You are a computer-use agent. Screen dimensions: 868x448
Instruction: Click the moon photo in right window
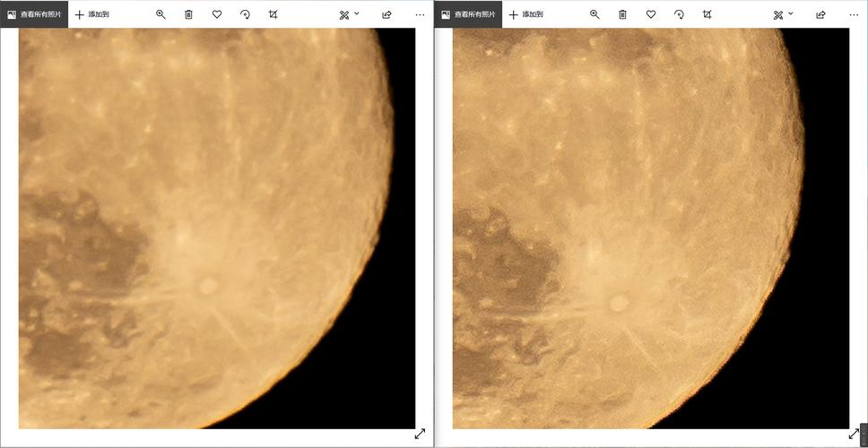tap(628, 224)
